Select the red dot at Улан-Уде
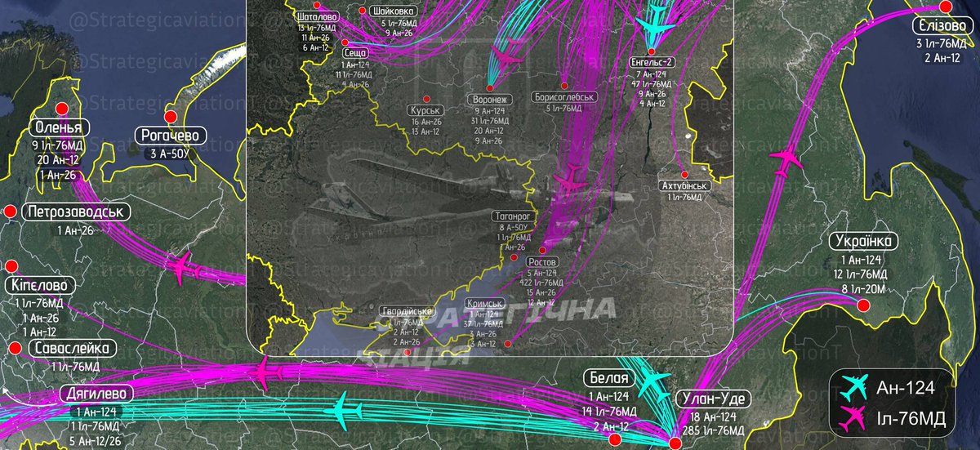This screenshot has height=450, width=980. 675,443
